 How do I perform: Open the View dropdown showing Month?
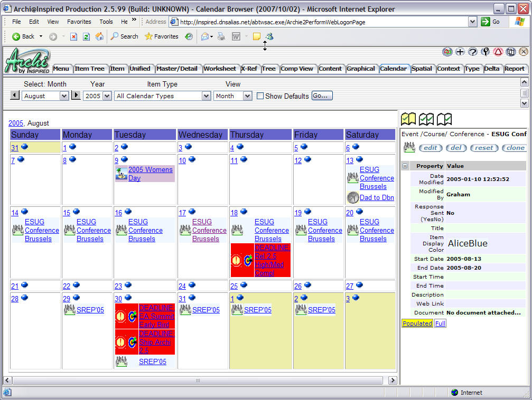pos(233,96)
